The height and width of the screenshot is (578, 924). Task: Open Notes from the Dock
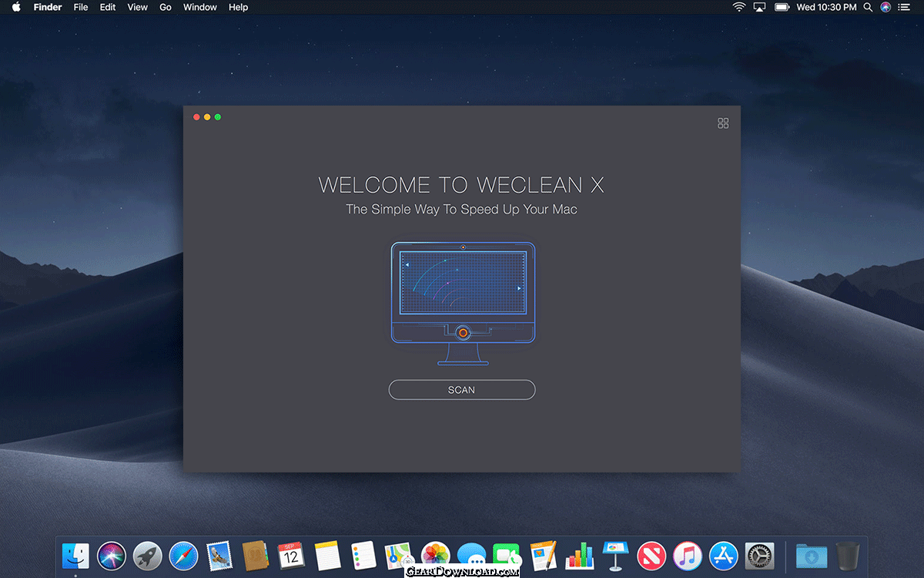pyautogui.click(x=327, y=555)
